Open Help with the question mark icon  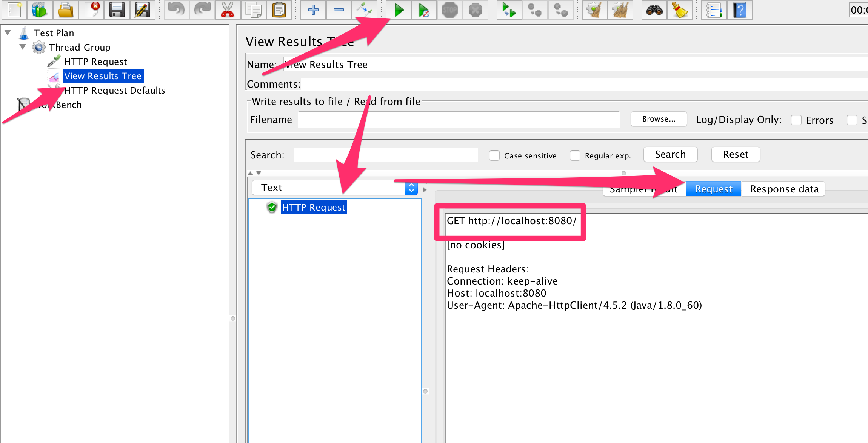(739, 10)
